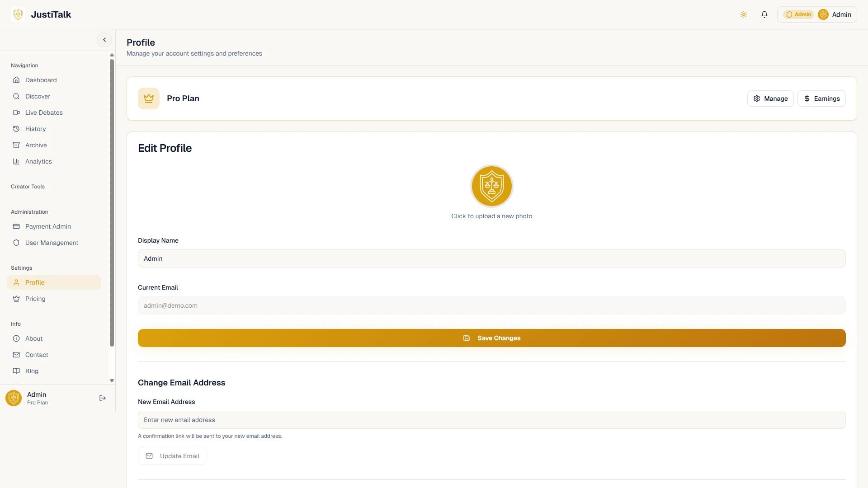Toggle the light/dark theme sun icon
868x488 pixels.
(744, 14)
